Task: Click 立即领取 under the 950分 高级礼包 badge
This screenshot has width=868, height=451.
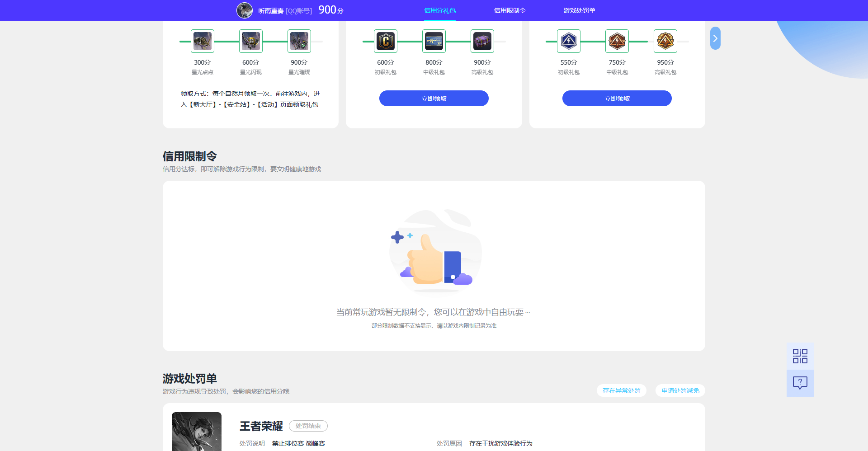Action: [x=617, y=99]
